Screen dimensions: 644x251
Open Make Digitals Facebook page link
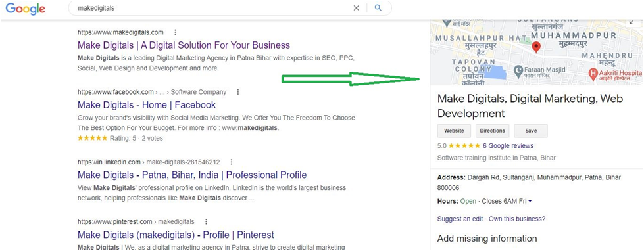[x=147, y=104]
